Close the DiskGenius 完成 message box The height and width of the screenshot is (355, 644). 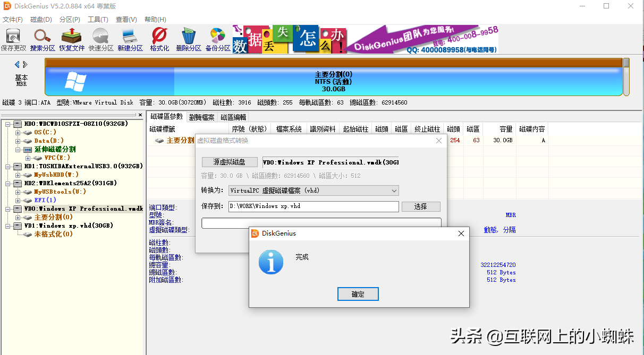[461, 233]
